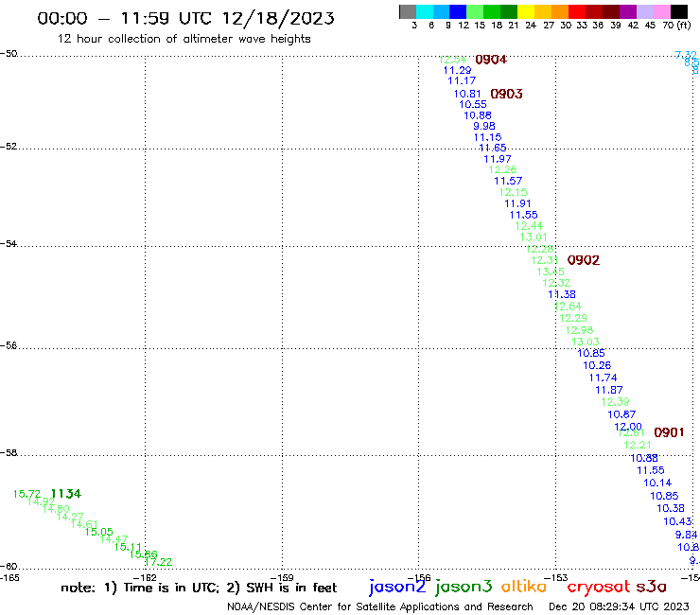Click the 13.03 wave height value
The width and height of the screenshot is (700, 615).
click(586, 342)
